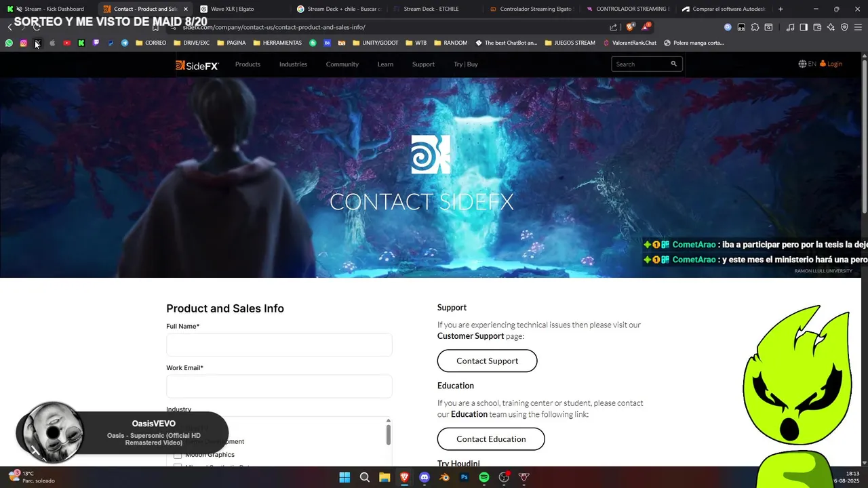Open a new browser tab with plus
The image size is (868, 488).
click(x=781, y=9)
